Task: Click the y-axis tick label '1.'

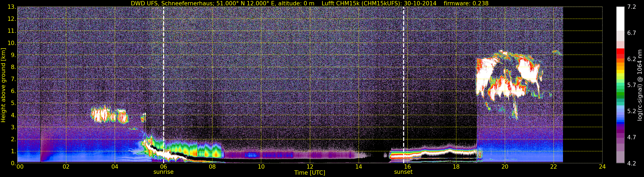Action: click(13, 151)
